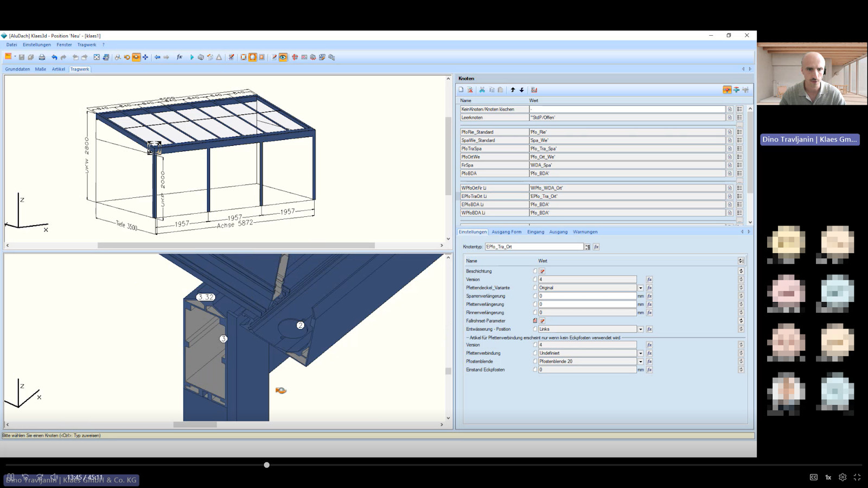Image resolution: width=868 pixels, height=488 pixels.
Task: Switch to the Eingang tab
Action: (535, 232)
